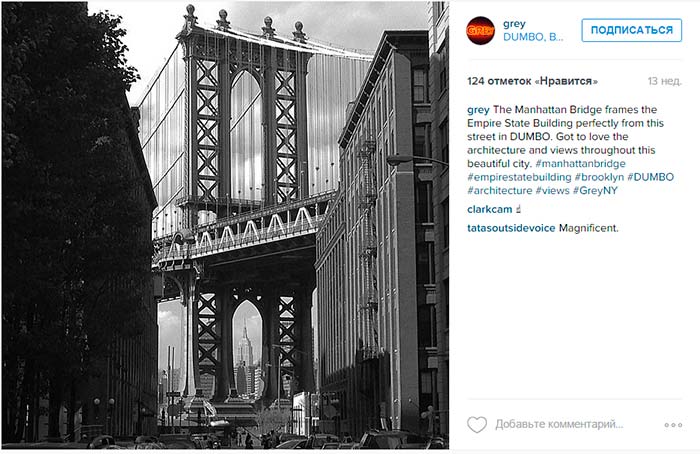Click the 124 отметок «Нравится» likes count

(532, 81)
